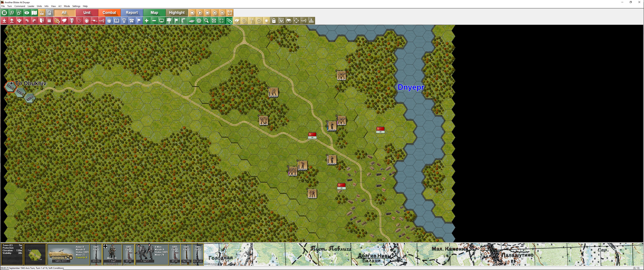Viewport: 644px width, 270px height.
Task: Expand the Leader menu dropdown
Action: [x=31, y=6]
